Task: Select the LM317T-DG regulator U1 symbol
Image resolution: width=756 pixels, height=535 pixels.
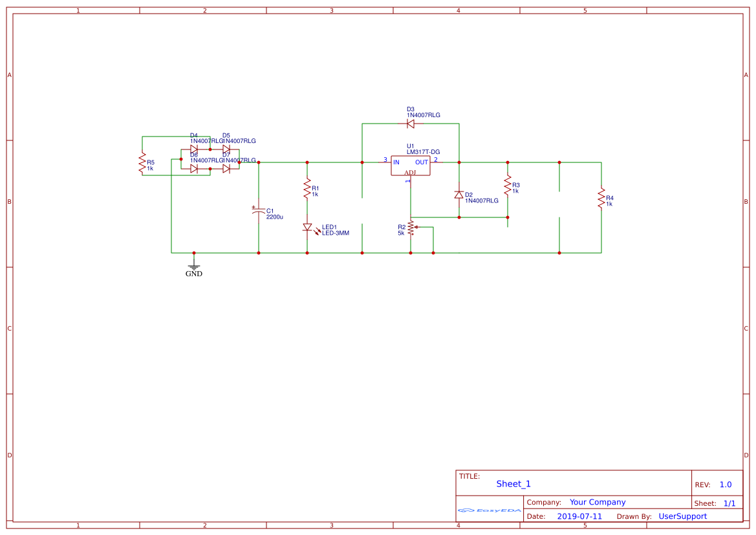Action: tap(410, 166)
